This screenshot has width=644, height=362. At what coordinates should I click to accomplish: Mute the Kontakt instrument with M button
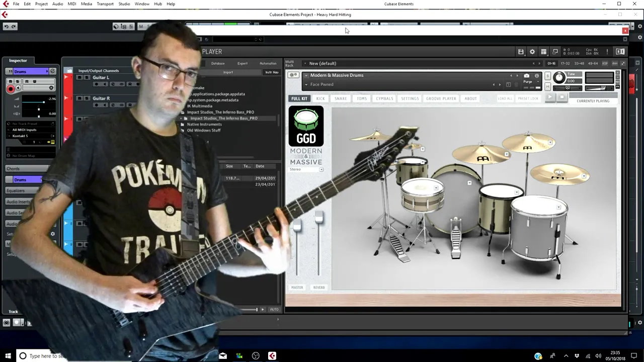[548, 87]
